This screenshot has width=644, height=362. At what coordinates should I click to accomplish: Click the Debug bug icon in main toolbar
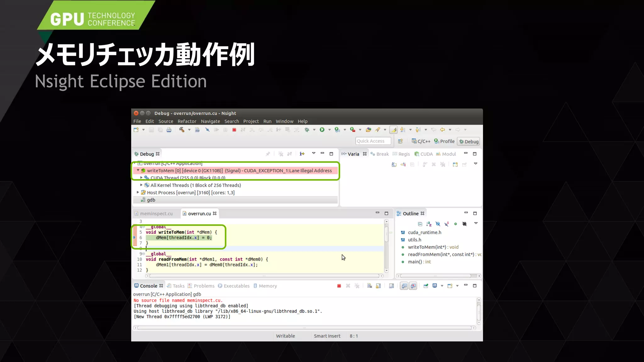307,130
